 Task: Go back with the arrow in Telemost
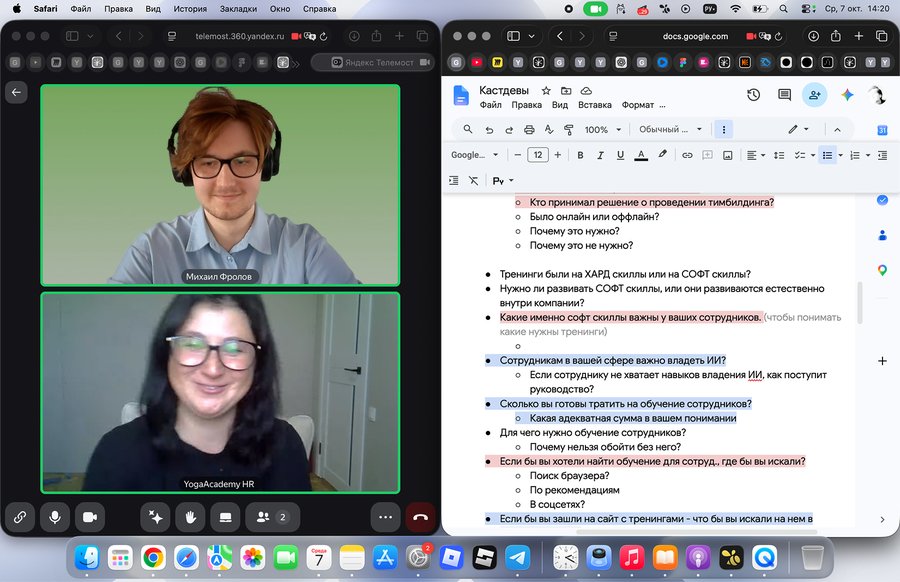point(16,92)
